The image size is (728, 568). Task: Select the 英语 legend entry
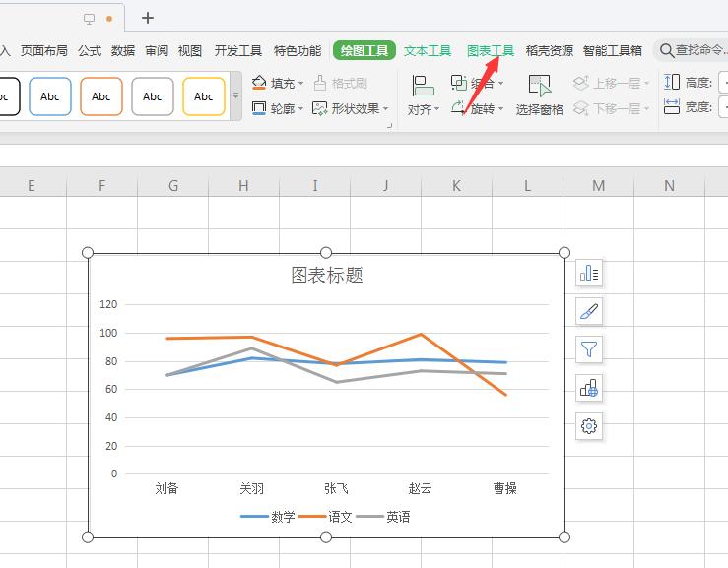click(383, 517)
